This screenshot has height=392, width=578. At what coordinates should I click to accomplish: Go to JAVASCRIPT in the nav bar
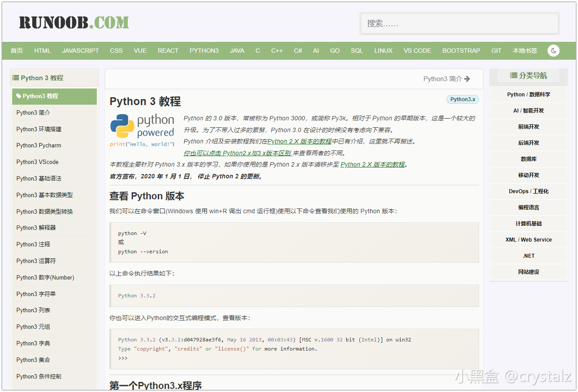81,51
